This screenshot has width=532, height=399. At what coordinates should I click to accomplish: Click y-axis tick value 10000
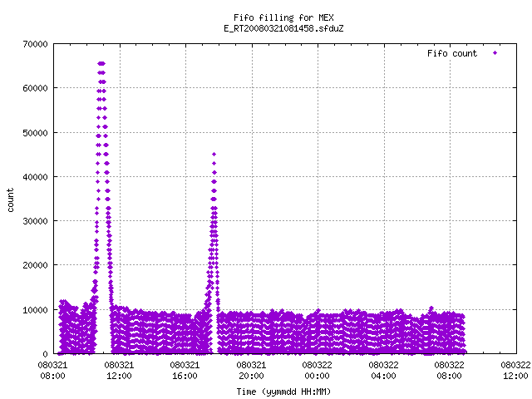[x=35, y=310]
